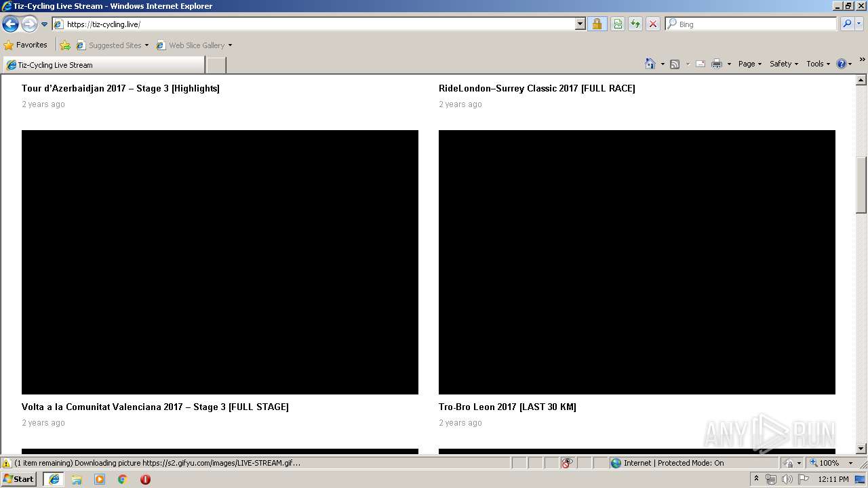Show hidden tray icons arrow

pos(756,479)
